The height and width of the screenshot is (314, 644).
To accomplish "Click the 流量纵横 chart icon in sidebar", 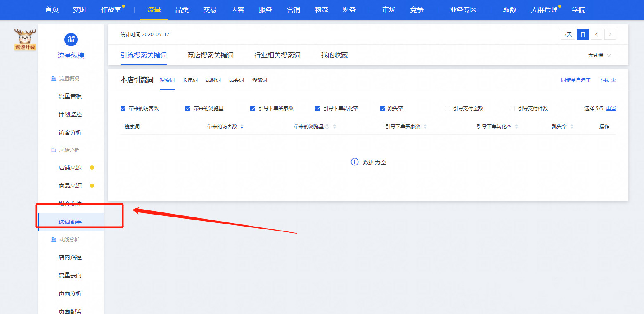I will [71, 39].
